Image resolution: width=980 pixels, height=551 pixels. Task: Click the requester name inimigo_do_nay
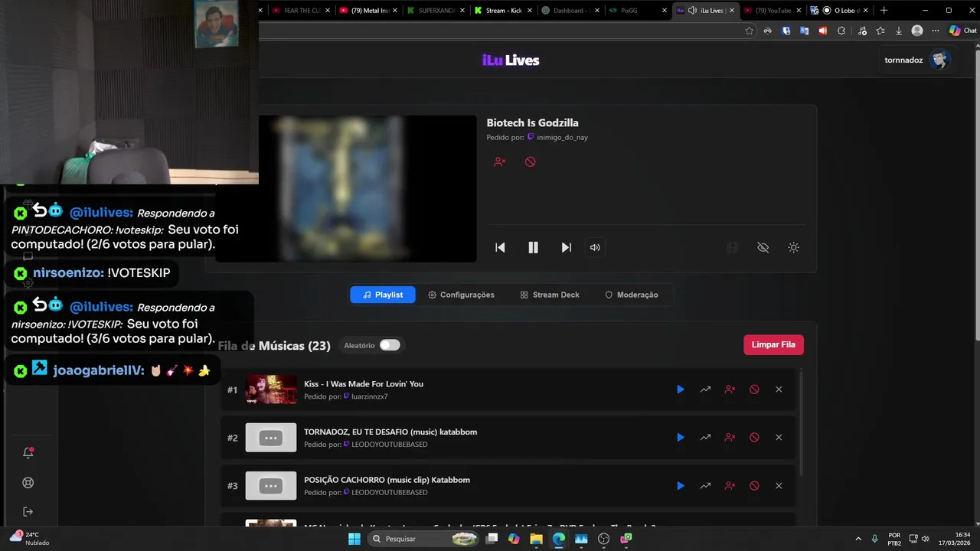pyautogui.click(x=562, y=138)
